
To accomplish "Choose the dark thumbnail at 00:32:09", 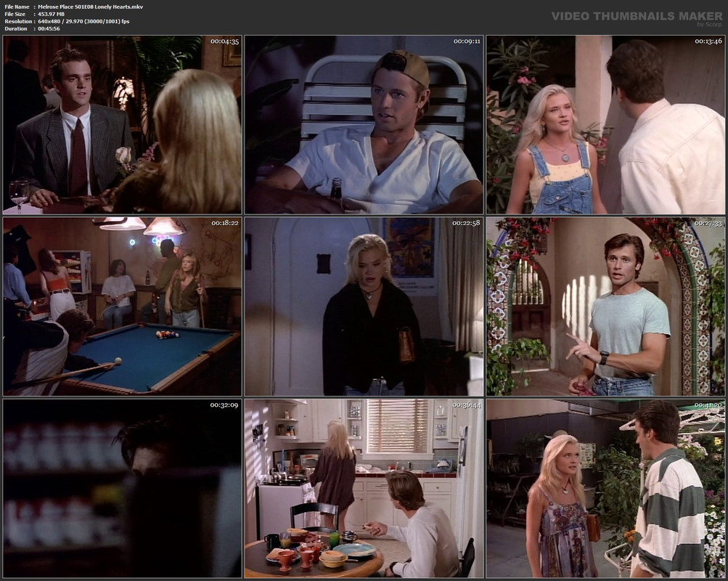I will pos(122,489).
